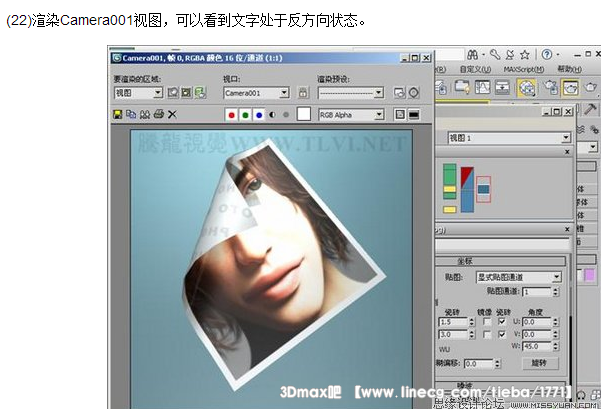Screen dimensions: 601x409
Task: Collapse the Coordinates rollout header
Action: coord(501,261)
